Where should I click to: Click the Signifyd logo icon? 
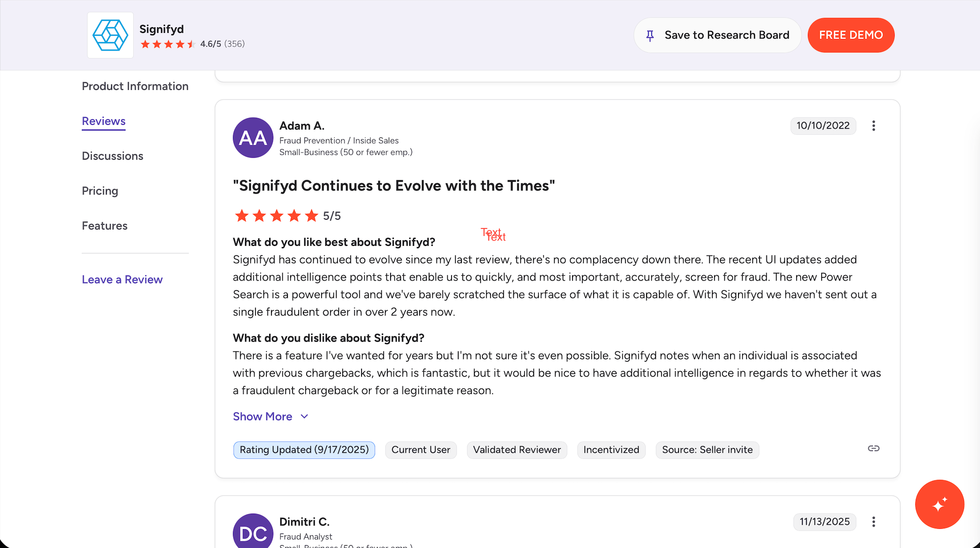point(110,35)
